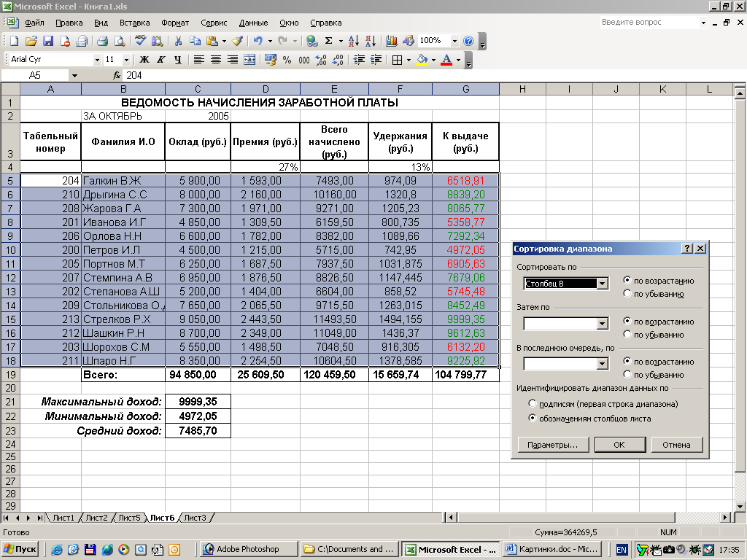
Task: Select ascending for 'Затем по'
Action: (627, 322)
